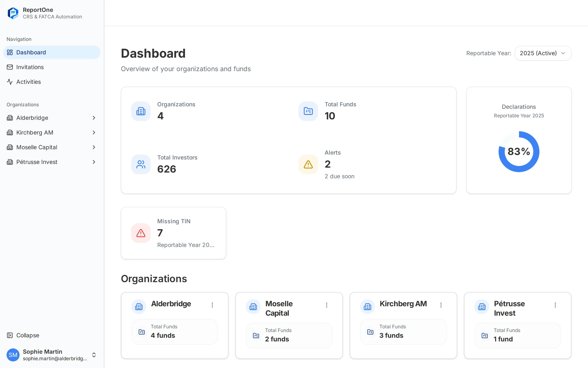Click the Organizations building stat icon
588x368 pixels.
point(141,111)
